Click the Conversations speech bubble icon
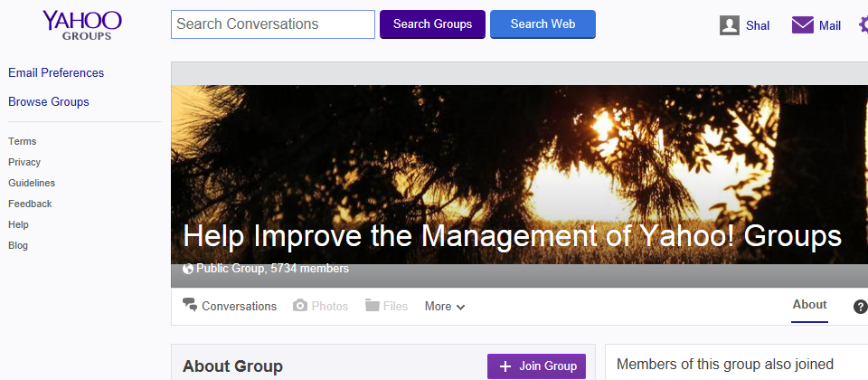Screen dimensions: 868x380 click(x=190, y=305)
